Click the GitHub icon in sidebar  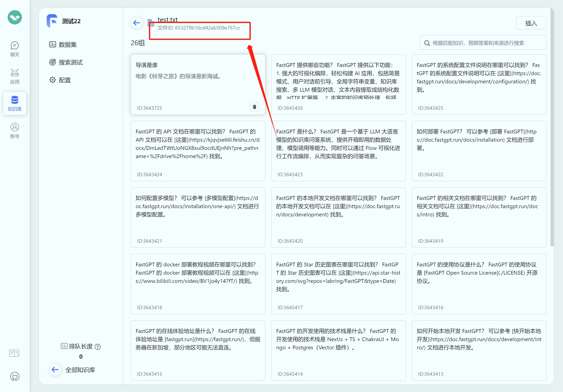tap(15, 376)
